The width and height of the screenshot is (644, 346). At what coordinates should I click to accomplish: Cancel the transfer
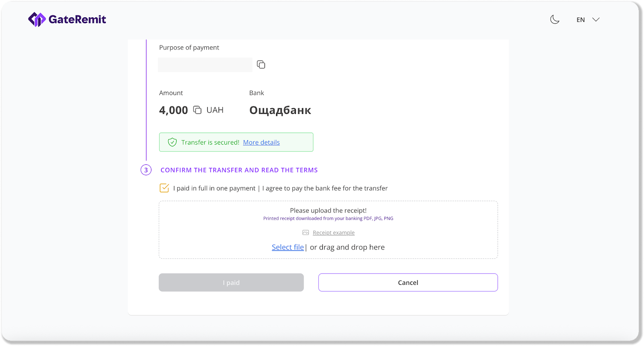[408, 282]
